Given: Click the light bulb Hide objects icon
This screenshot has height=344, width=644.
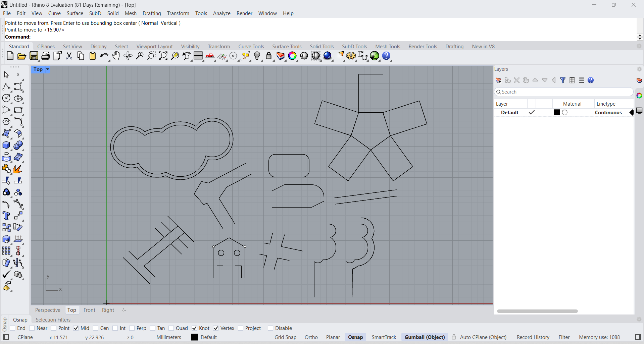Looking at the screenshot, I should 257,56.
